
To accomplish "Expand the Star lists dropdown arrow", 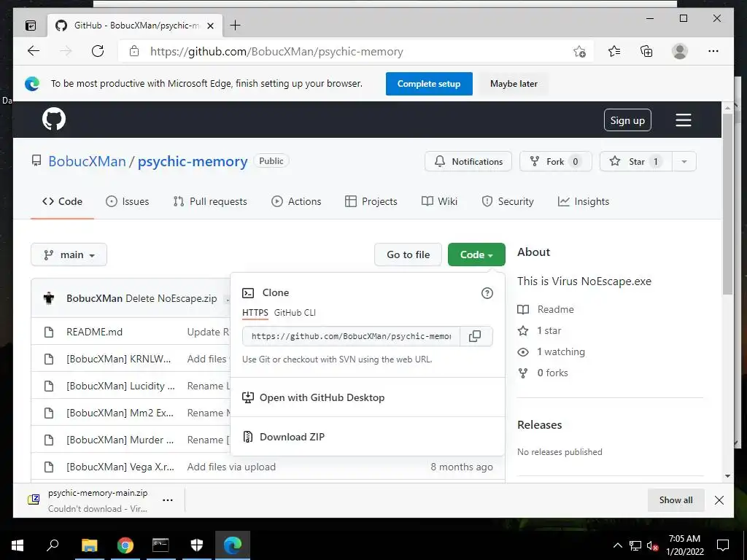I will 684,161.
